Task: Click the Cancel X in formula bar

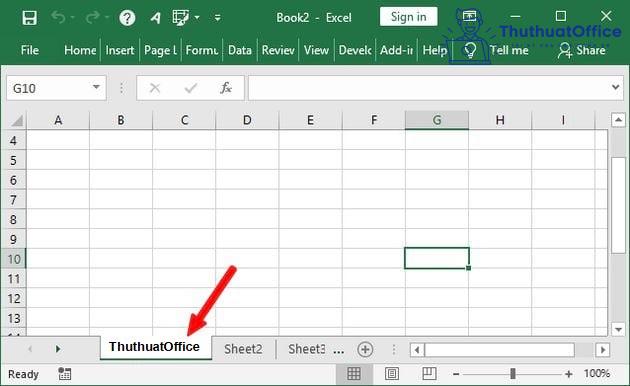Action: (x=155, y=88)
